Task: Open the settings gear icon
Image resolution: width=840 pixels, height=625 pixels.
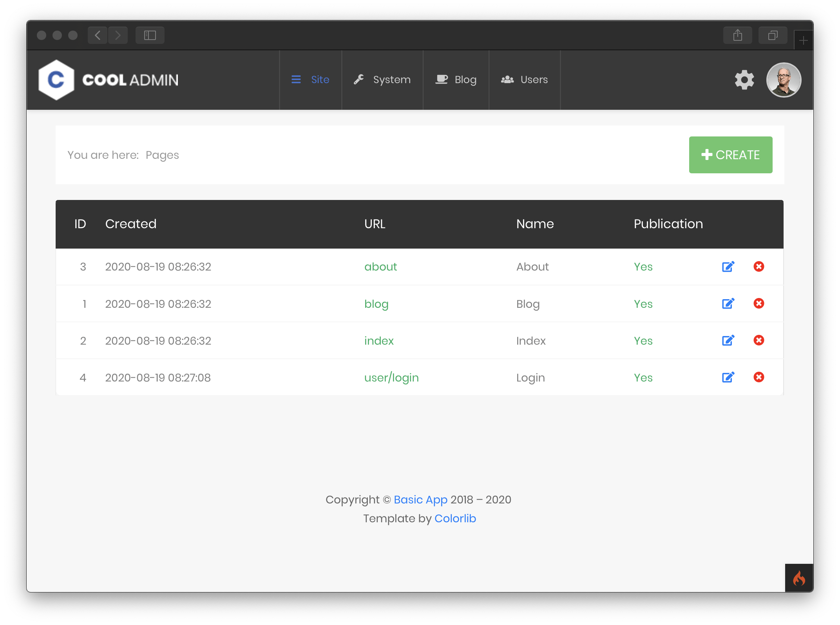Action: (744, 80)
